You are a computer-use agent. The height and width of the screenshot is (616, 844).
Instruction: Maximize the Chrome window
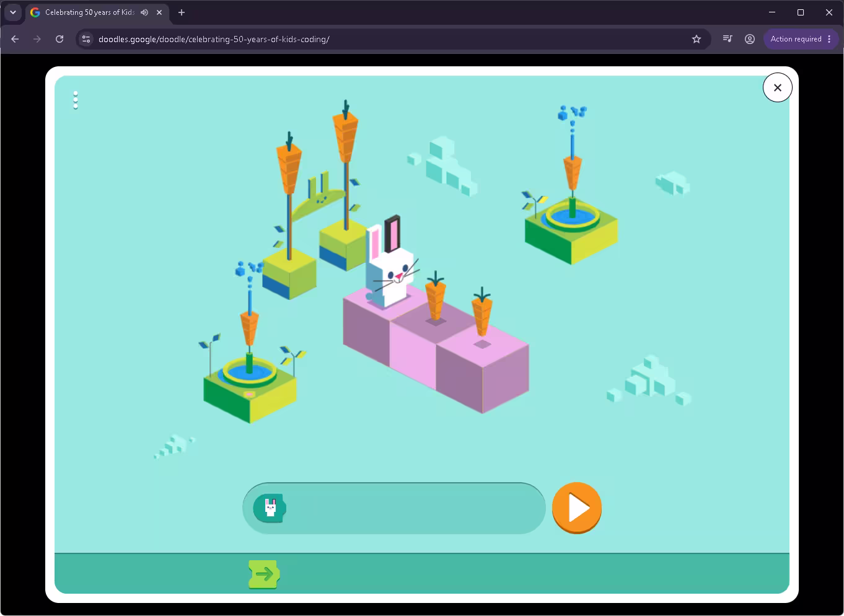[801, 12]
